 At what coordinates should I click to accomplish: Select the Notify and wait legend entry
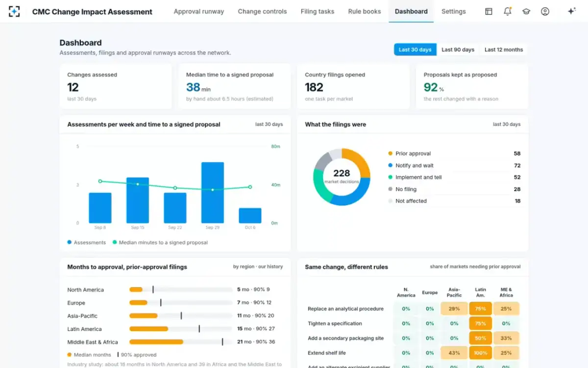454,165
